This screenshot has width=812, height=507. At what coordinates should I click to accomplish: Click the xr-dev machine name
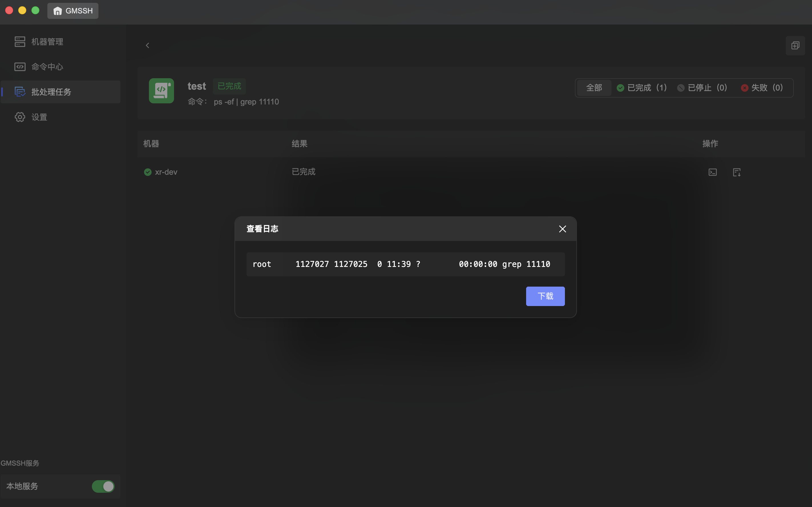point(166,172)
